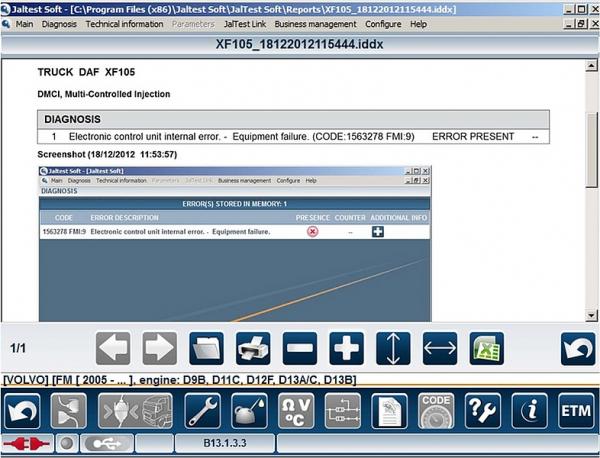Open the JalTest Link menu
600x458 pixels.
tap(245, 24)
